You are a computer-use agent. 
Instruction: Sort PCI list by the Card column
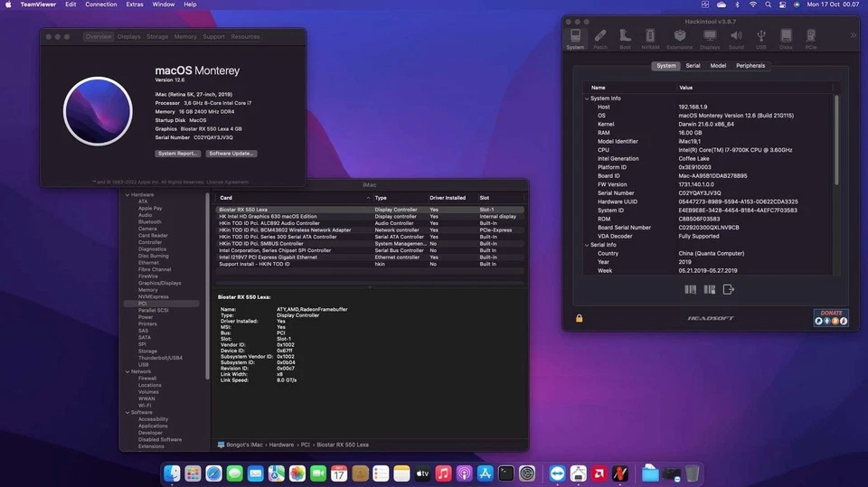(x=293, y=198)
